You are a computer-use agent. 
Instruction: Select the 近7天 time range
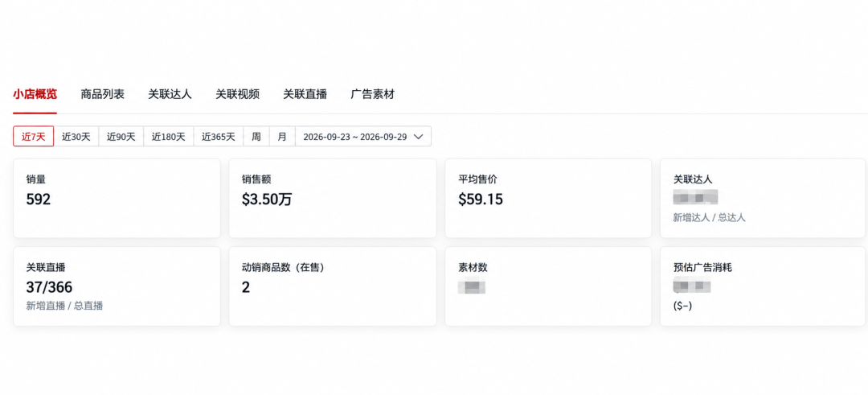pyautogui.click(x=33, y=136)
